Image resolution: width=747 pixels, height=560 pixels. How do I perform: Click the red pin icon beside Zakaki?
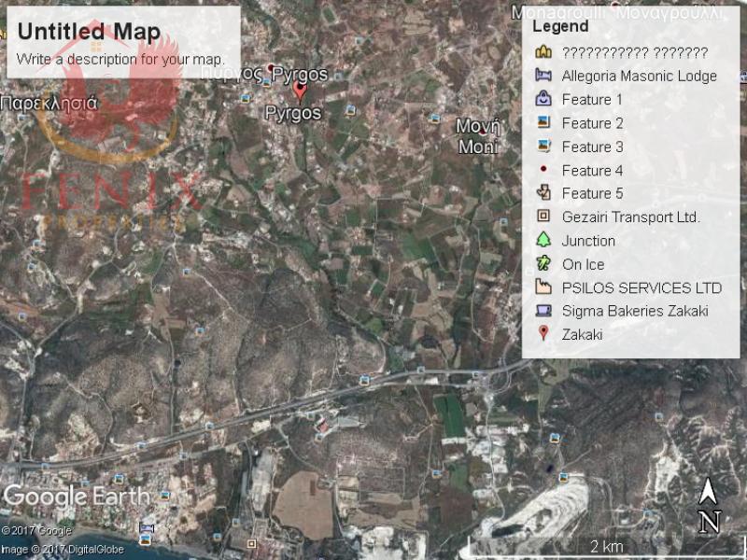coord(543,334)
